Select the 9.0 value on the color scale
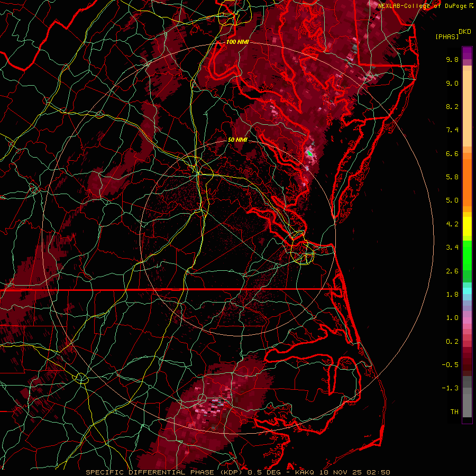The height and width of the screenshot is (476, 476). [452, 83]
